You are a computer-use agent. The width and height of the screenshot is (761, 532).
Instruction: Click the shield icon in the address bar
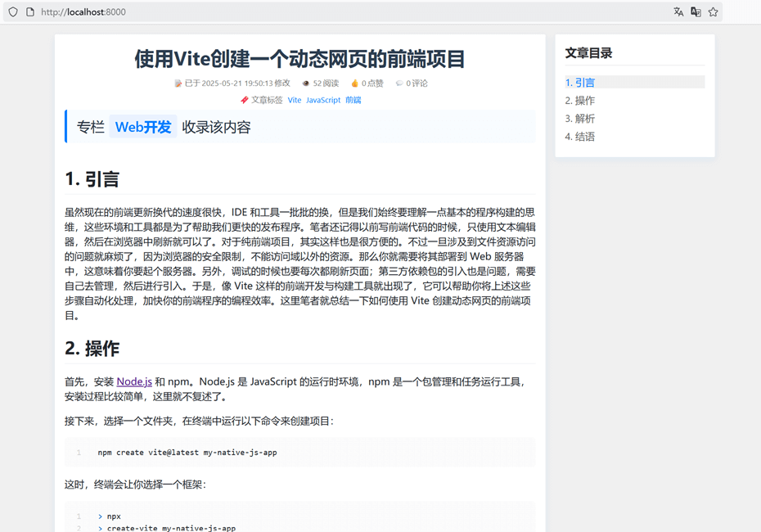(x=12, y=11)
